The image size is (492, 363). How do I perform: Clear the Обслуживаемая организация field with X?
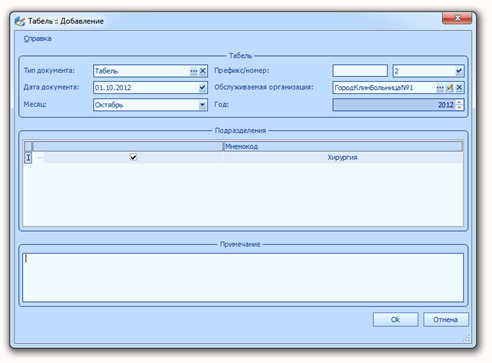coord(459,88)
